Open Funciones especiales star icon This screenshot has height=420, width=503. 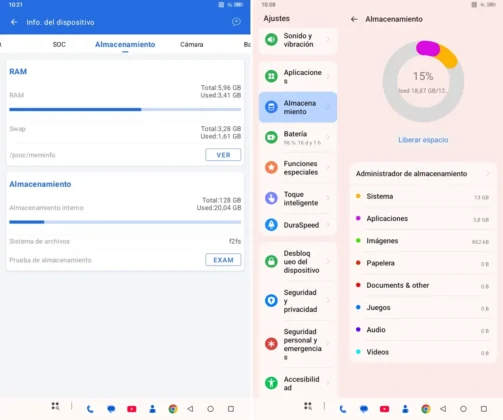pos(271,167)
